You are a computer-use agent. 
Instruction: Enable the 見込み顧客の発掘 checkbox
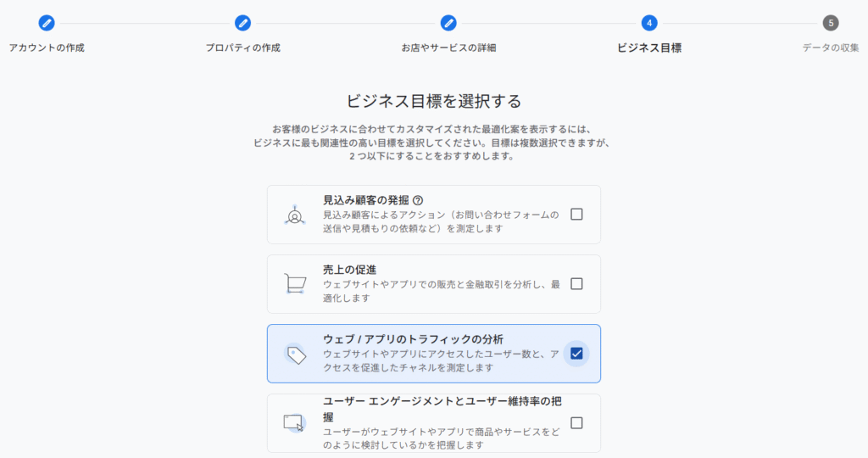(x=576, y=215)
